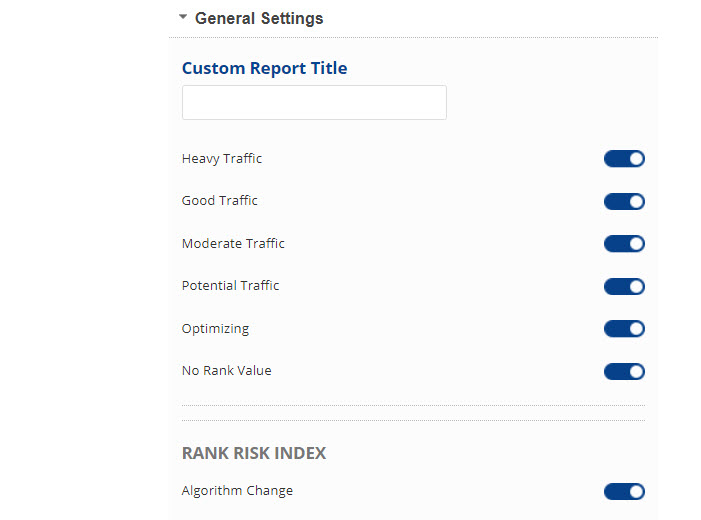Screen dimensions: 701x520
Task: Disable the Heavy Traffic toggle
Action: [x=624, y=159]
